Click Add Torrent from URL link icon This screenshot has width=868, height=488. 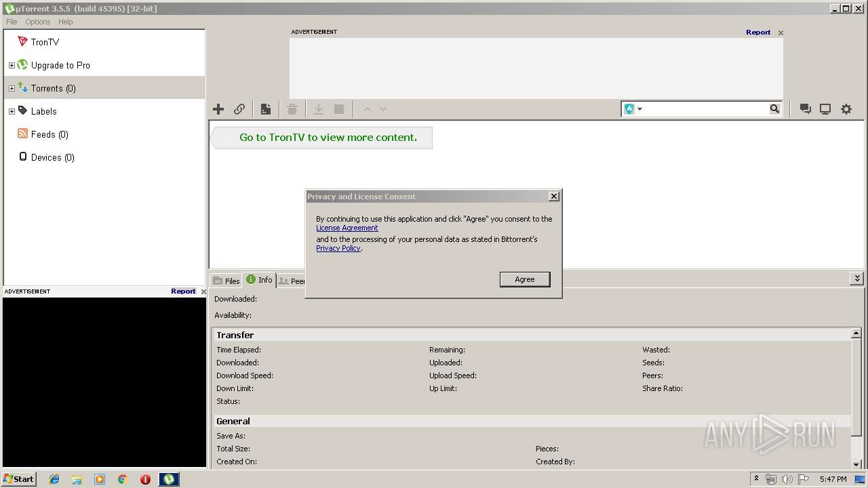239,109
